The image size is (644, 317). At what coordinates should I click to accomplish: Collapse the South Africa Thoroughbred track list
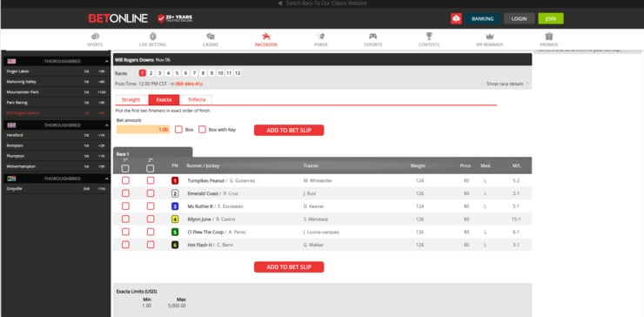107,179
